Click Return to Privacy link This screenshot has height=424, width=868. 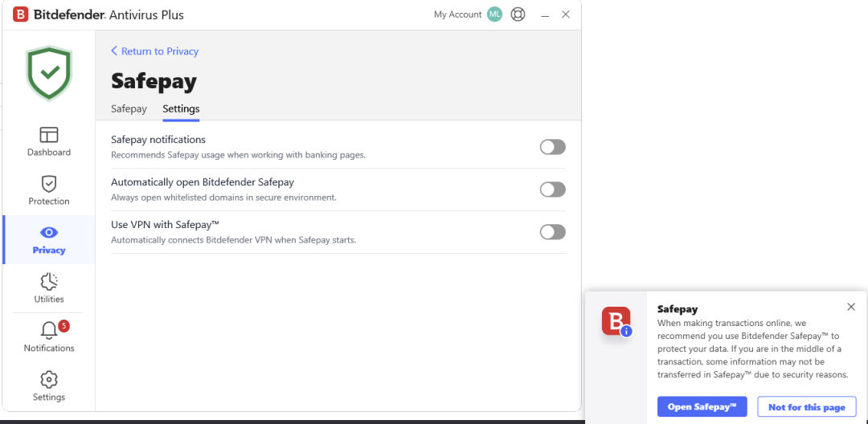coord(154,51)
